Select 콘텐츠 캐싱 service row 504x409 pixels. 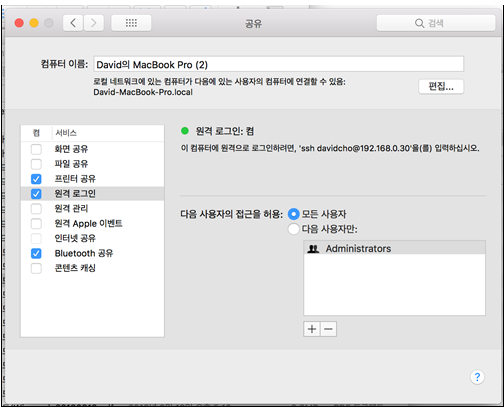[x=92, y=268]
